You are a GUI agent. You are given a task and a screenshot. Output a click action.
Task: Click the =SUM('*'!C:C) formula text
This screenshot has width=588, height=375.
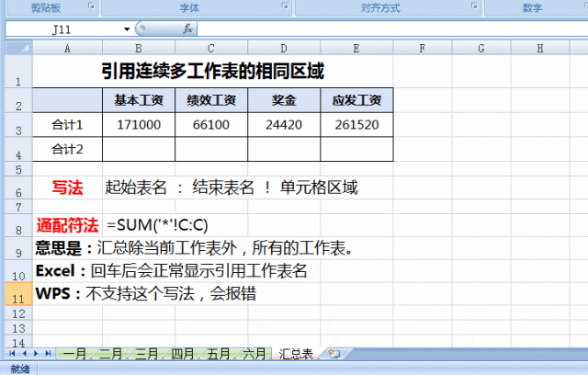[x=157, y=225]
